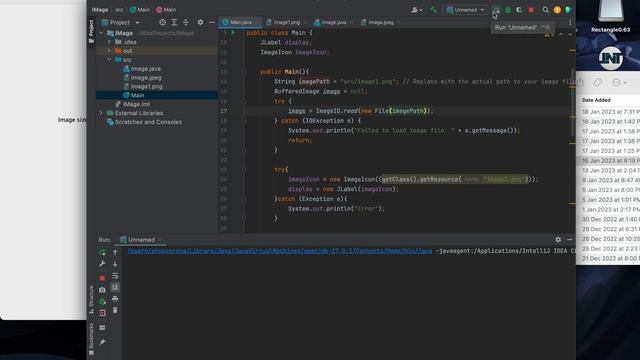Click the down arrow in Run console
Image resolution: width=640 pixels, height=360 pixels.
(115, 264)
